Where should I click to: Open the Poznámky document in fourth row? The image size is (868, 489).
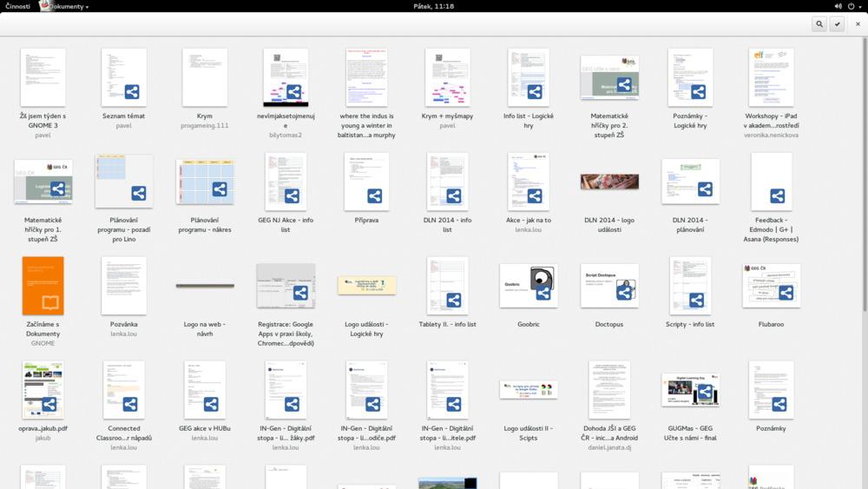click(x=771, y=390)
